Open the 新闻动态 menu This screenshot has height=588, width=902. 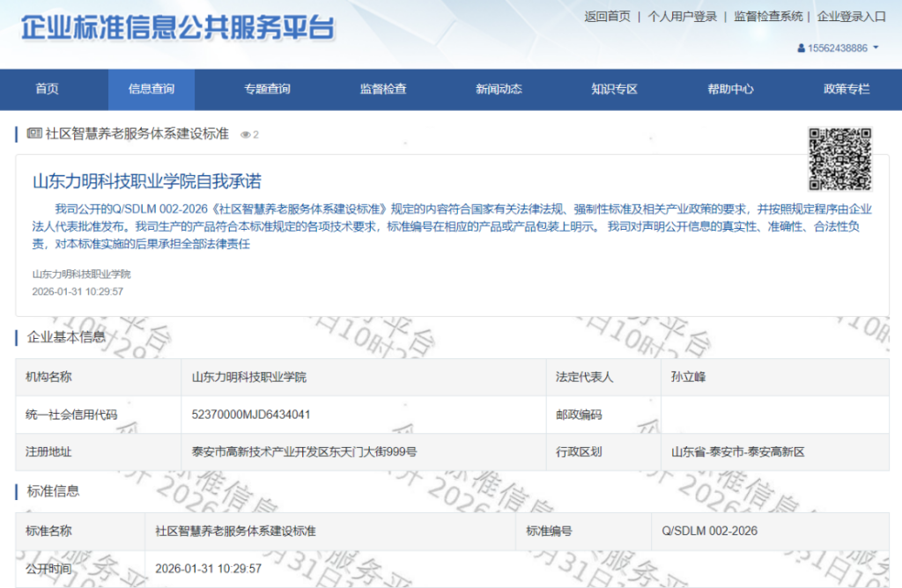click(499, 89)
